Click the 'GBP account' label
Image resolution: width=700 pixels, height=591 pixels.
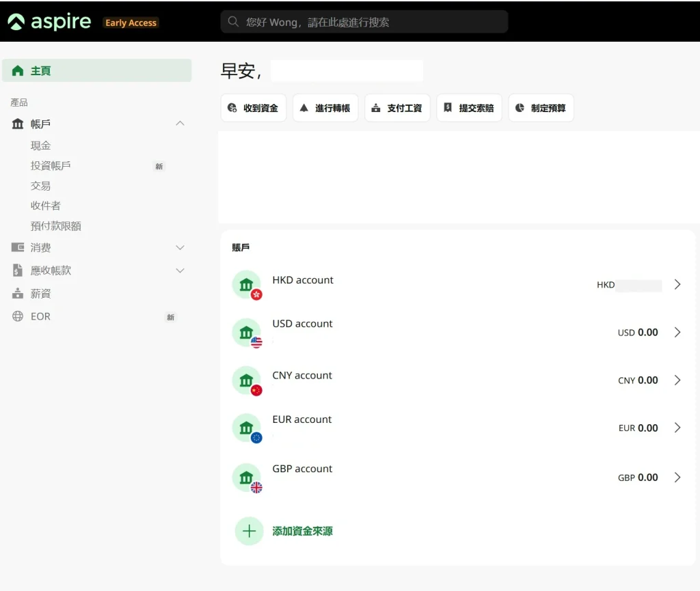pos(302,469)
